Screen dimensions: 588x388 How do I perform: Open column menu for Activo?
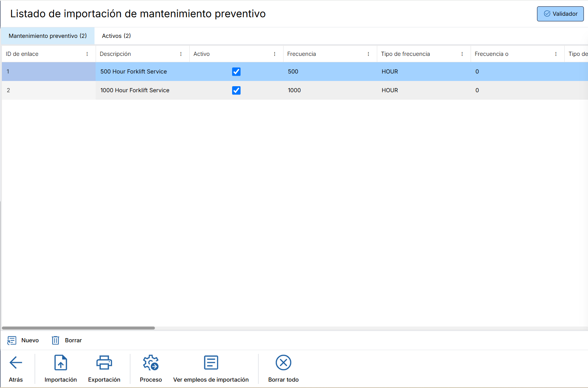click(x=275, y=54)
